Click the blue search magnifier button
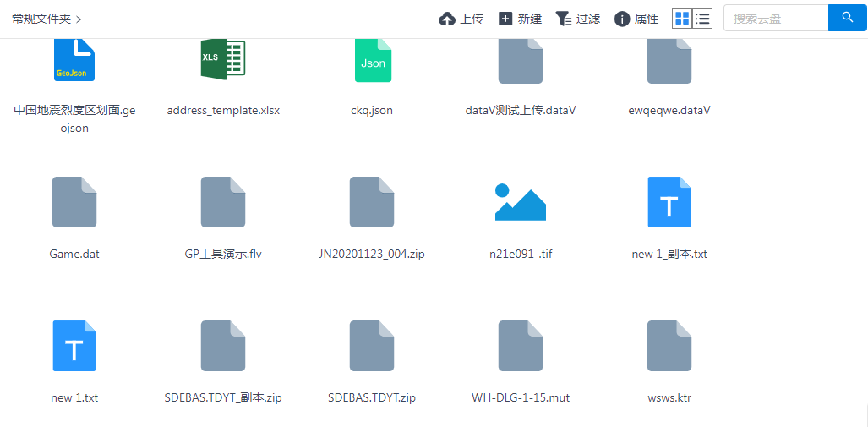Viewport: 868px width, 427px height. click(x=848, y=18)
